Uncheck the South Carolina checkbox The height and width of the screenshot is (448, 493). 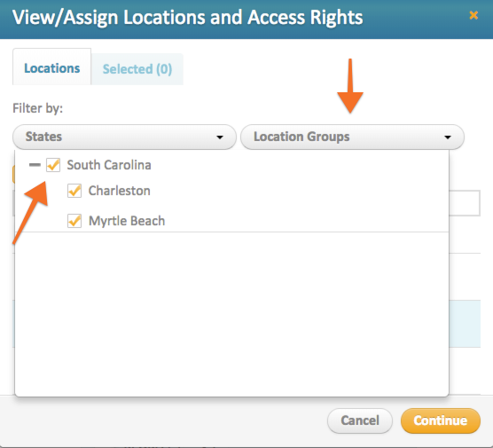coord(53,165)
